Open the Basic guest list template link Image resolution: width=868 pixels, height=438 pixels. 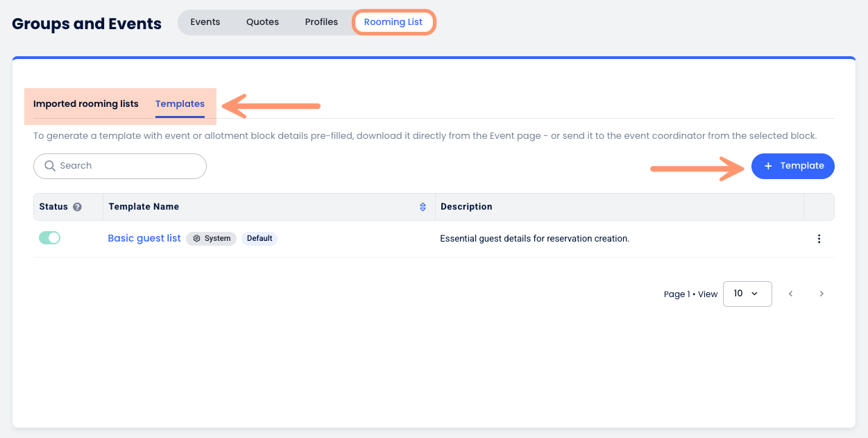point(144,238)
